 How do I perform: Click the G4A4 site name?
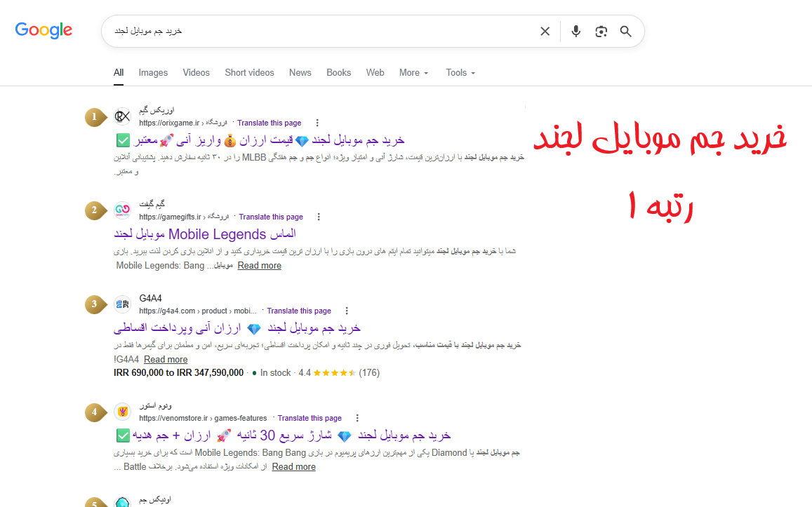pyautogui.click(x=150, y=299)
